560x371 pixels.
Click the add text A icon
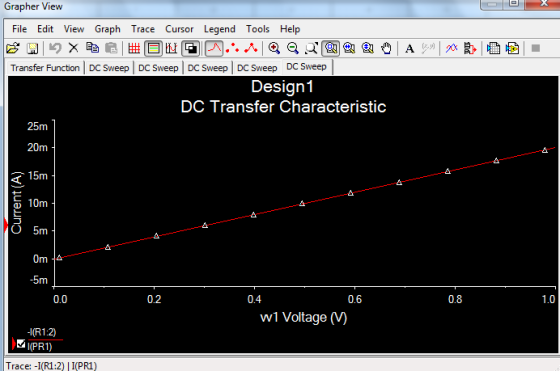[x=410, y=49]
